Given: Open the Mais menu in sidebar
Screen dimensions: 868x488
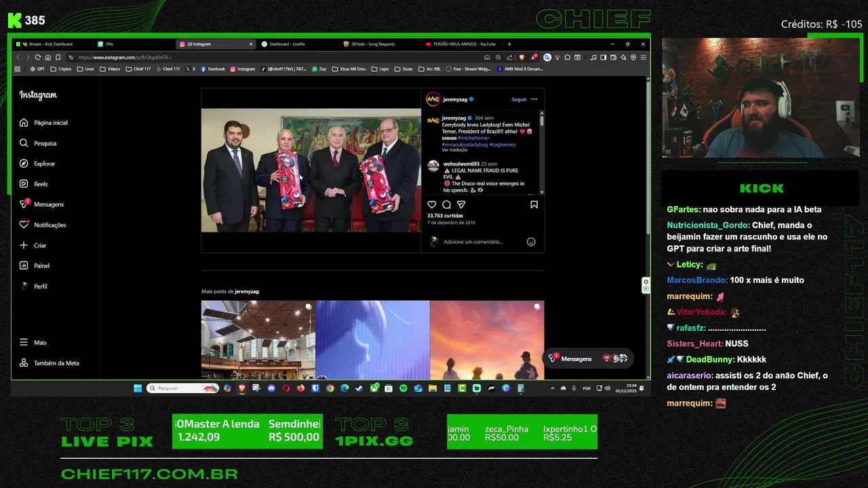Looking at the screenshot, I should coord(33,342).
